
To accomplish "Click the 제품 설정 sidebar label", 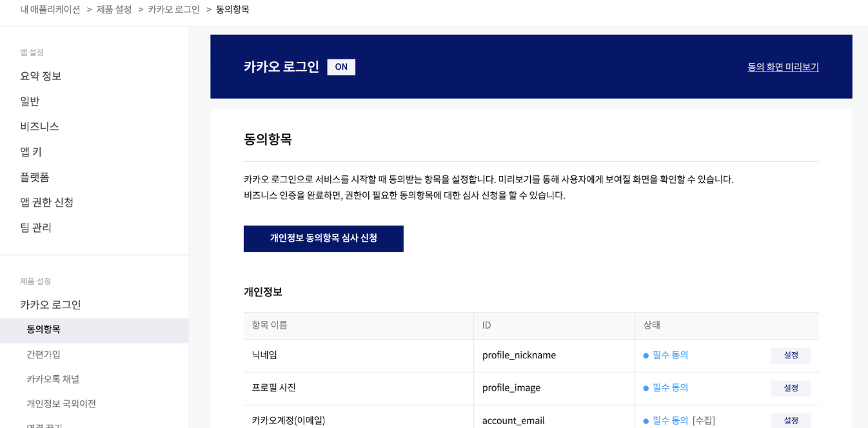I will coord(35,282).
